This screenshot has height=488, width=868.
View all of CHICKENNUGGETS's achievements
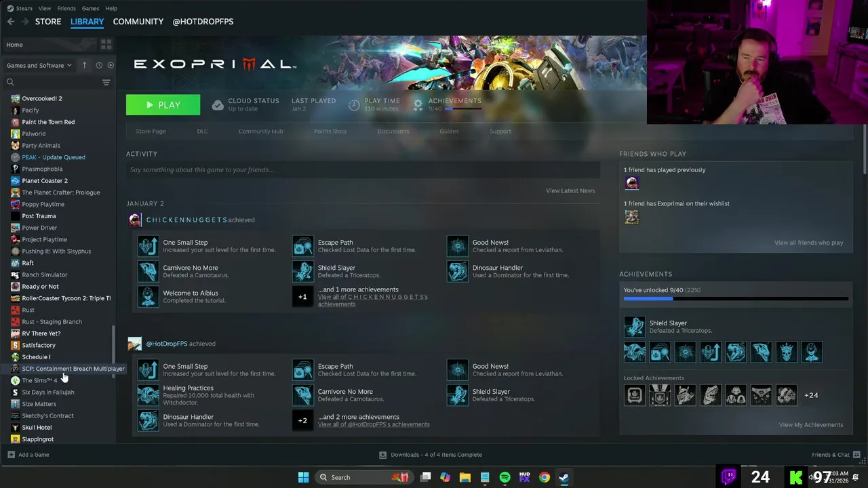pos(372,300)
